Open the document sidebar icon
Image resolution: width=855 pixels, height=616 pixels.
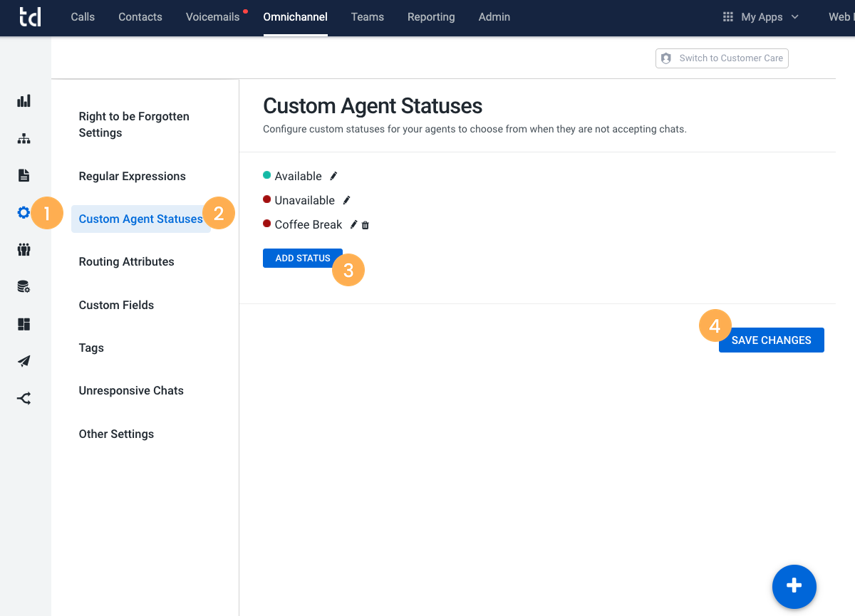24,175
